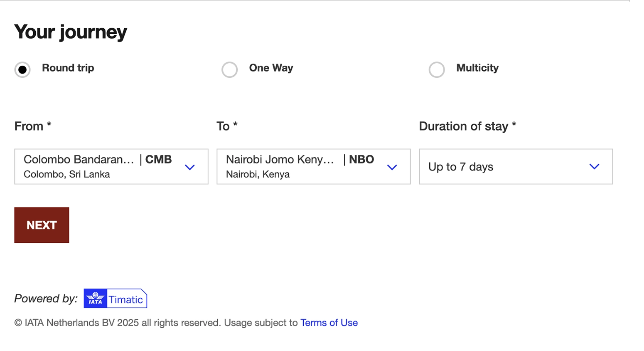Select the Round trip radio button
Viewport: 644px width, 351px height.
[22, 69]
